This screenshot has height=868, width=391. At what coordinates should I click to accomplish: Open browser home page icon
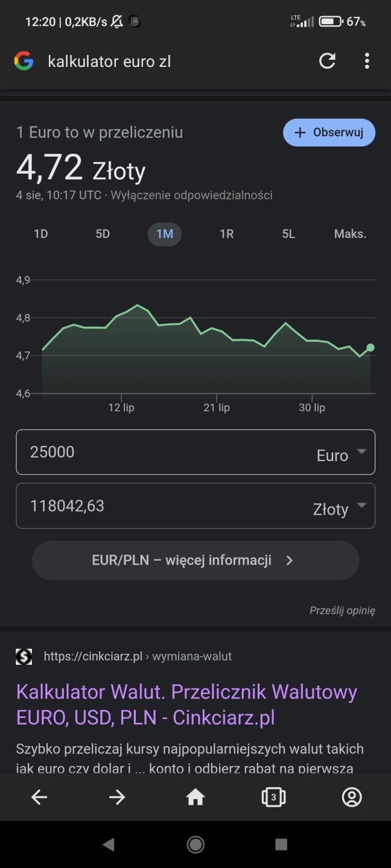coord(195,797)
